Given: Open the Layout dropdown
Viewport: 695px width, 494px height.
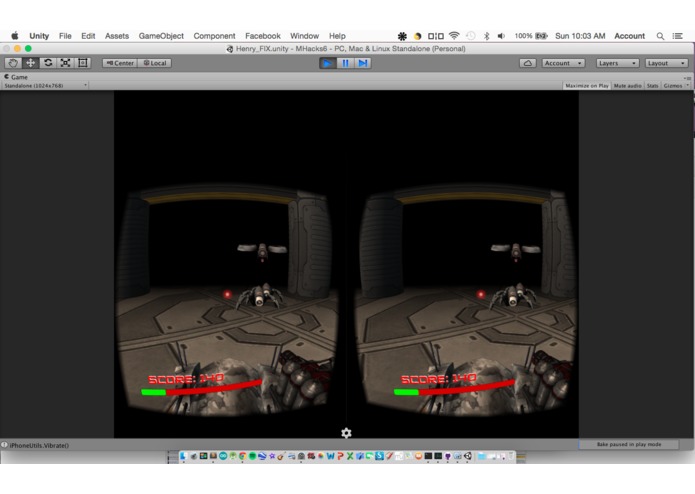Looking at the screenshot, I should [x=666, y=63].
